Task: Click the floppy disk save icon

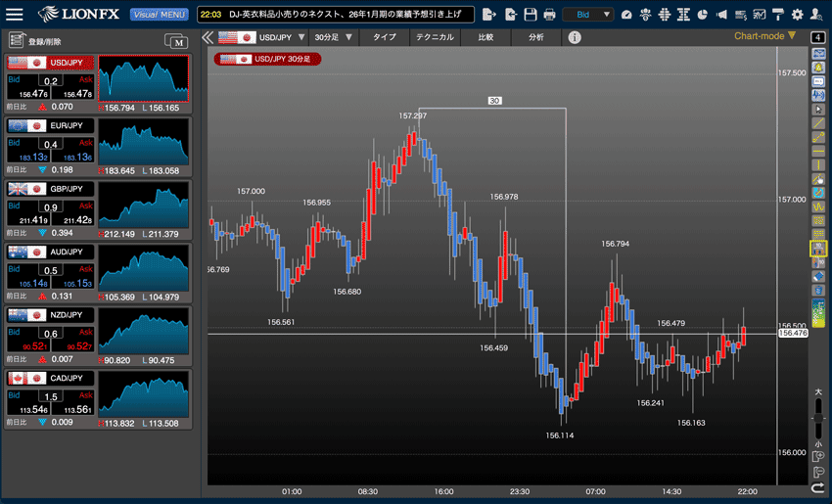Action: click(x=530, y=15)
